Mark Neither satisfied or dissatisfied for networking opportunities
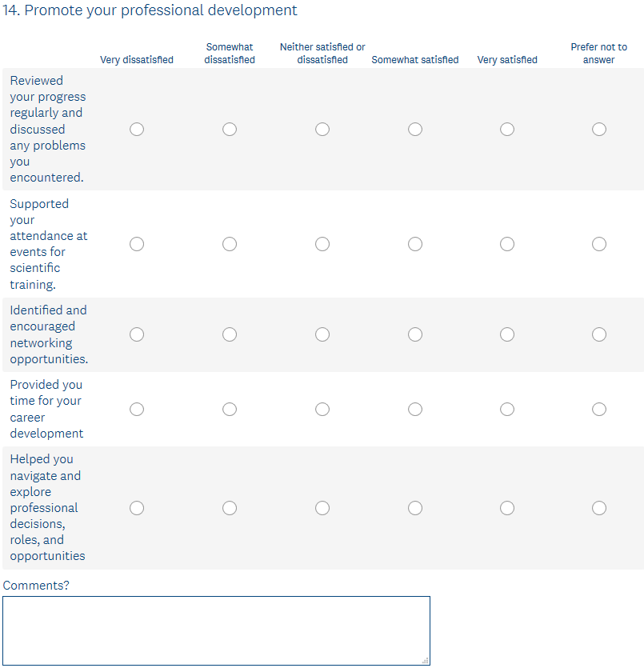This screenshot has width=644, height=668. pyautogui.click(x=322, y=334)
